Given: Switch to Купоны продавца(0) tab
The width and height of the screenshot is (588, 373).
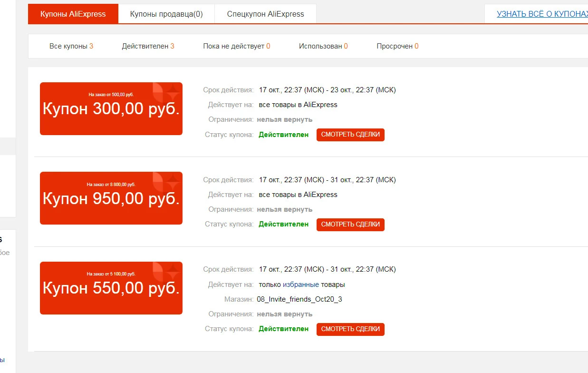Looking at the screenshot, I should click(166, 14).
